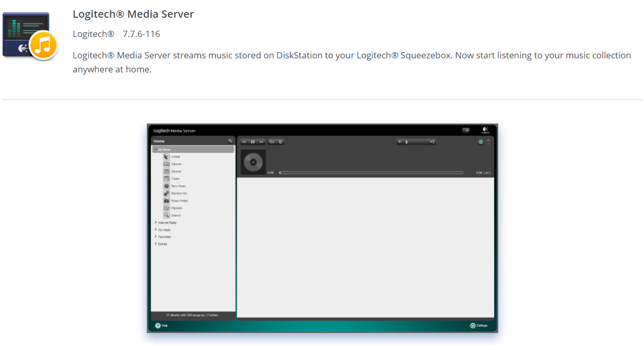This screenshot has width=644, height=345.
Task: Click the song progress bar
Action: point(371,173)
